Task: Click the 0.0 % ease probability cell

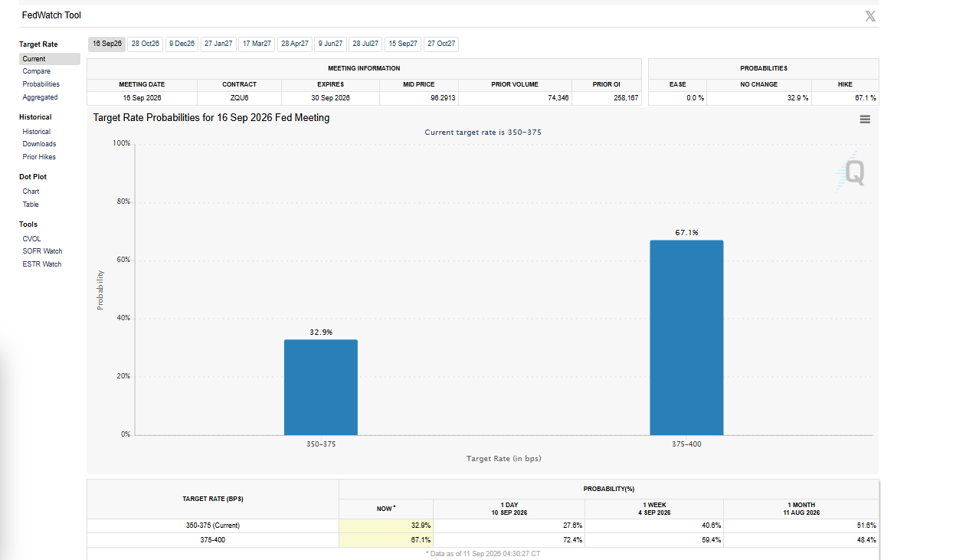Action: 678,98
